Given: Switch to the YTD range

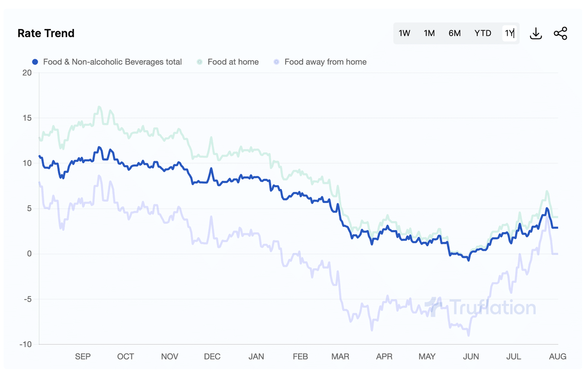Looking at the screenshot, I should (483, 33).
